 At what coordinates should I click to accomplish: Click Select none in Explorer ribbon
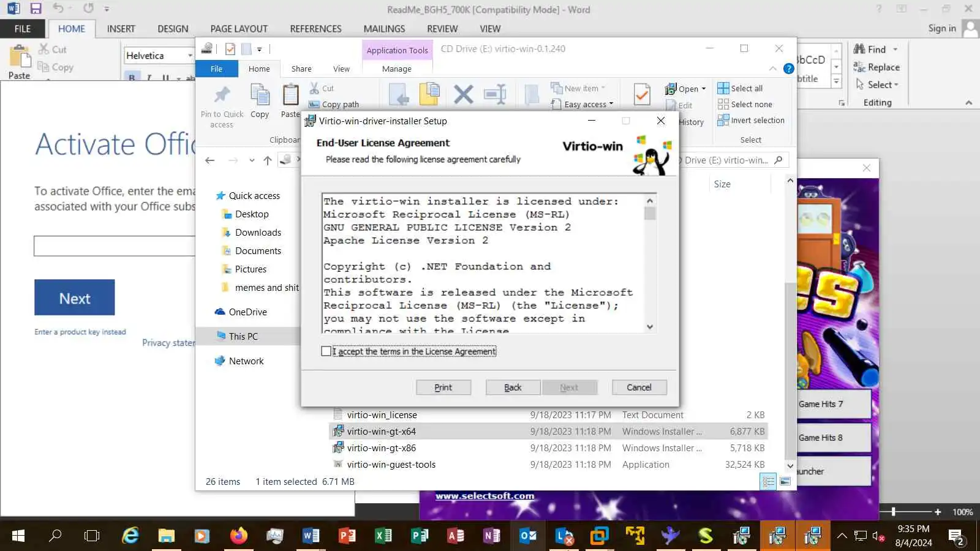click(745, 104)
